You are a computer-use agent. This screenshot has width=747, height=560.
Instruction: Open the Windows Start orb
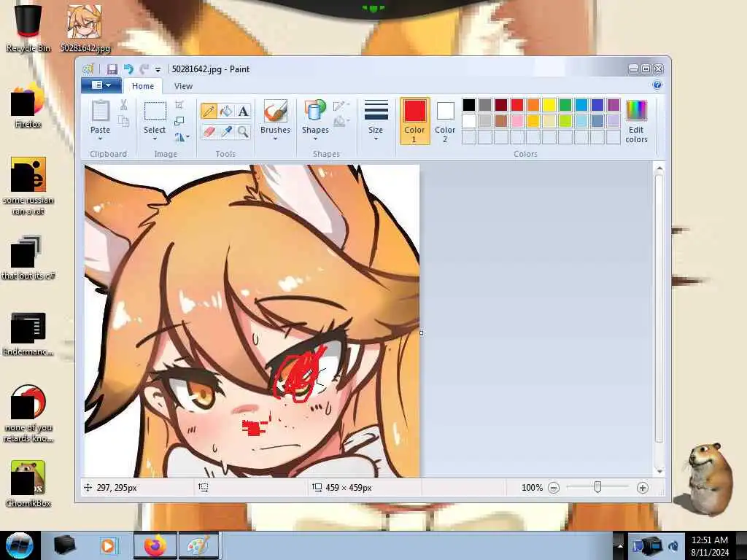(x=20, y=545)
